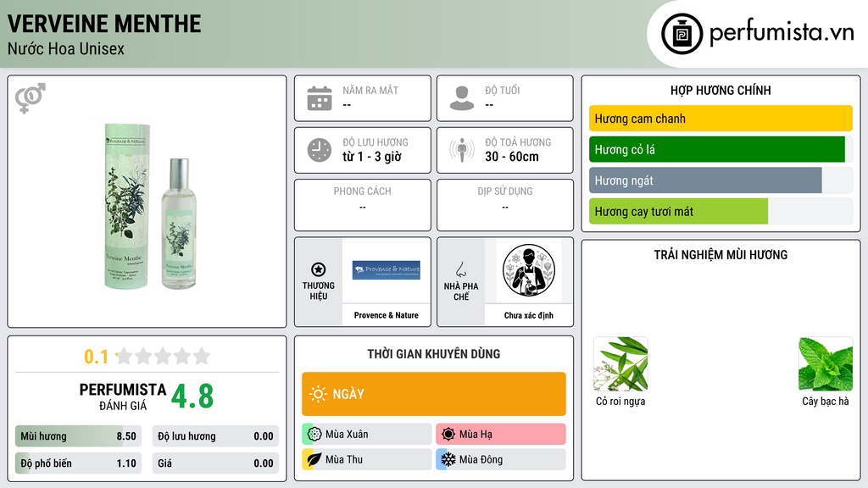Image resolution: width=868 pixels, height=488 pixels.
Task: Click the leaf icon for Mùa Thu
Action: tap(314, 459)
